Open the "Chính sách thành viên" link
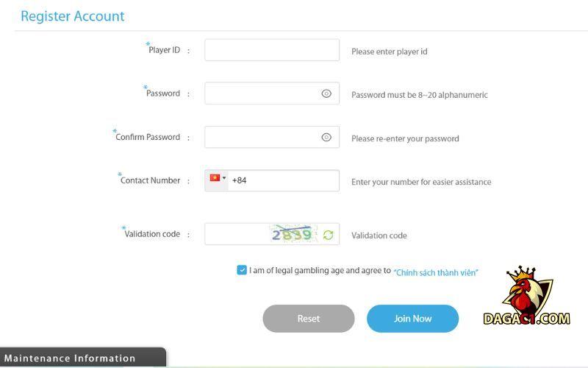The image size is (588, 368). coord(436,272)
